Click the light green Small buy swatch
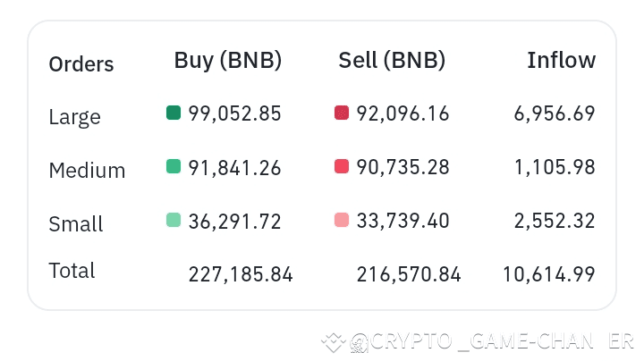The image size is (644, 361). [174, 220]
